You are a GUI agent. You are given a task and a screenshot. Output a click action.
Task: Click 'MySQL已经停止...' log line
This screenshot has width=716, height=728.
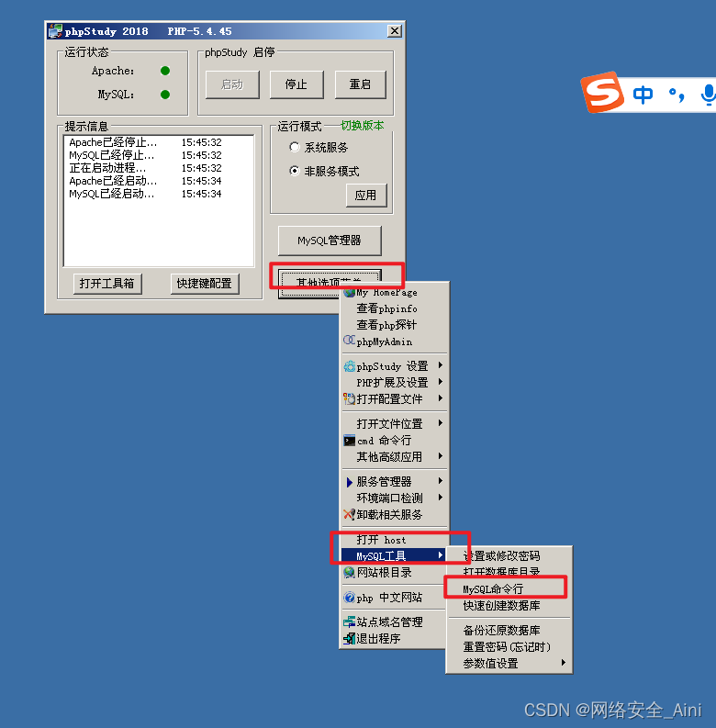pyautogui.click(x=145, y=155)
